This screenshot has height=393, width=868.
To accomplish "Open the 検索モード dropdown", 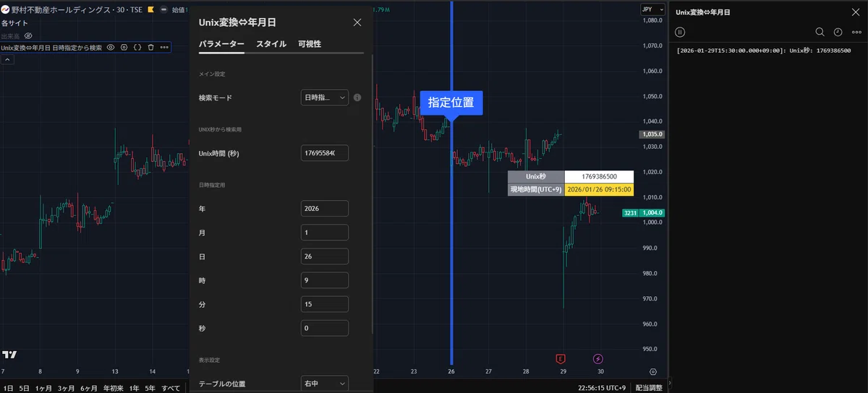I will click(325, 98).
